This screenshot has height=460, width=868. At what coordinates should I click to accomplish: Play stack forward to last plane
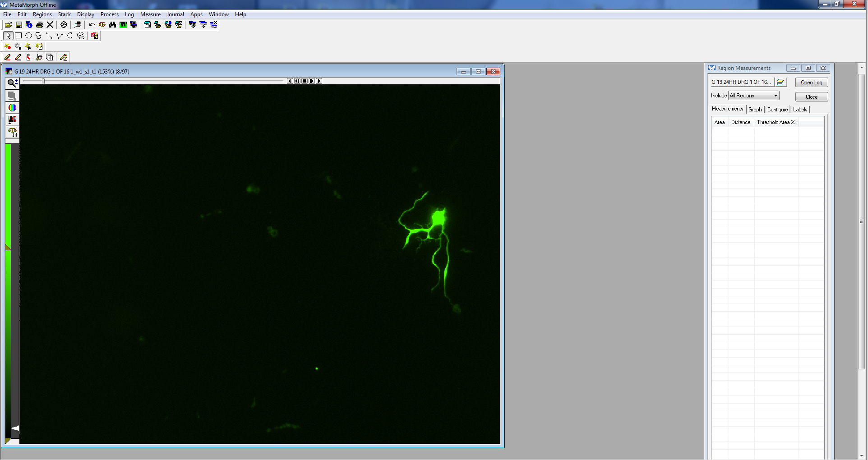(x=319, y=81)
